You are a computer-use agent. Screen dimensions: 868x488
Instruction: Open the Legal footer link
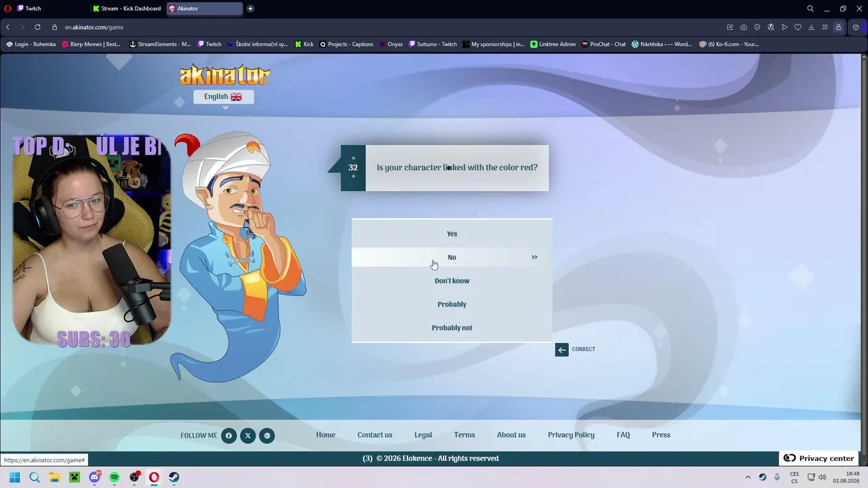[423, 435]
